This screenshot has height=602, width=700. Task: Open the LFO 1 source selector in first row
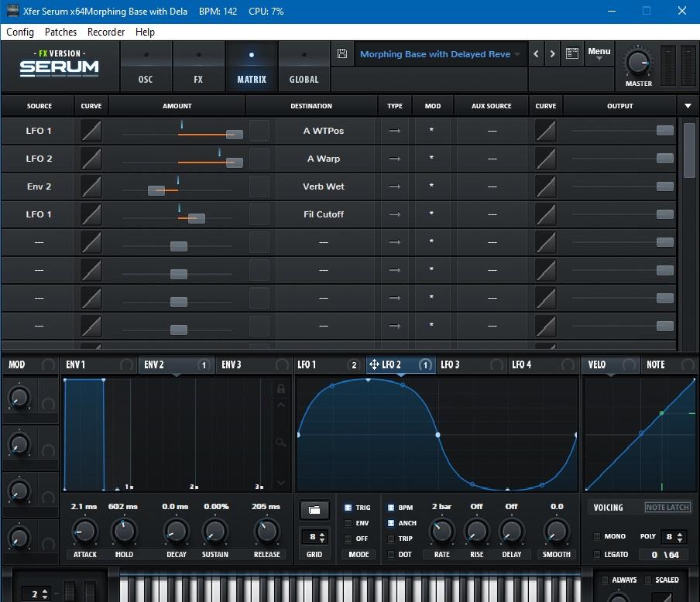pos(39,131)
